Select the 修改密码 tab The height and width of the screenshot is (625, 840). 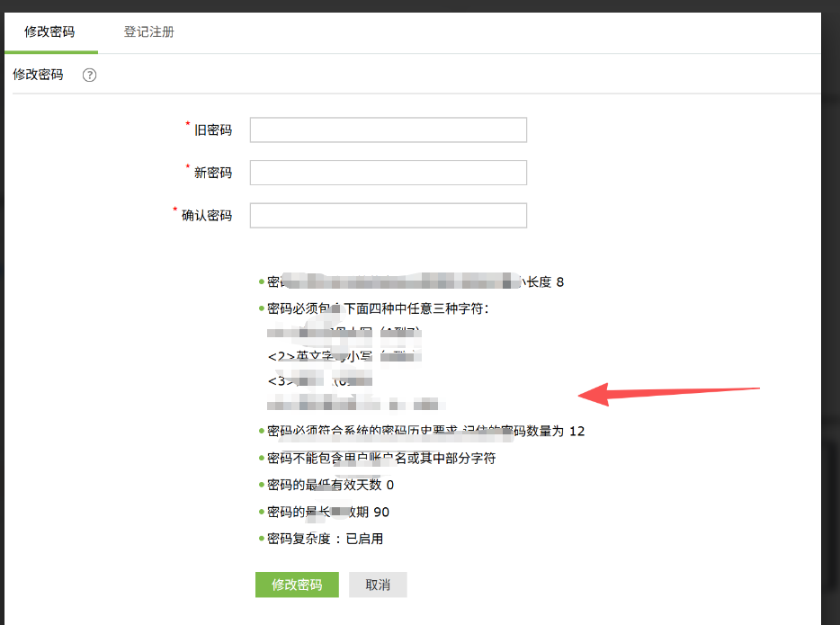coord(49,32)
